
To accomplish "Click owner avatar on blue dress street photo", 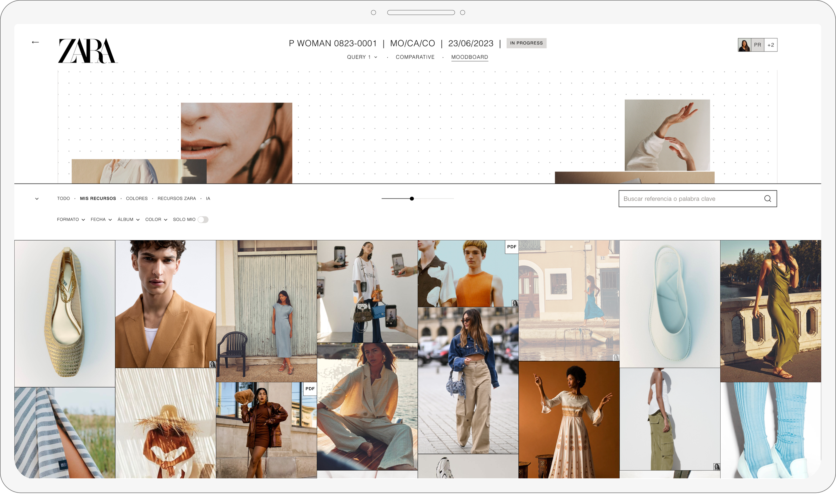I will [616, 358].
